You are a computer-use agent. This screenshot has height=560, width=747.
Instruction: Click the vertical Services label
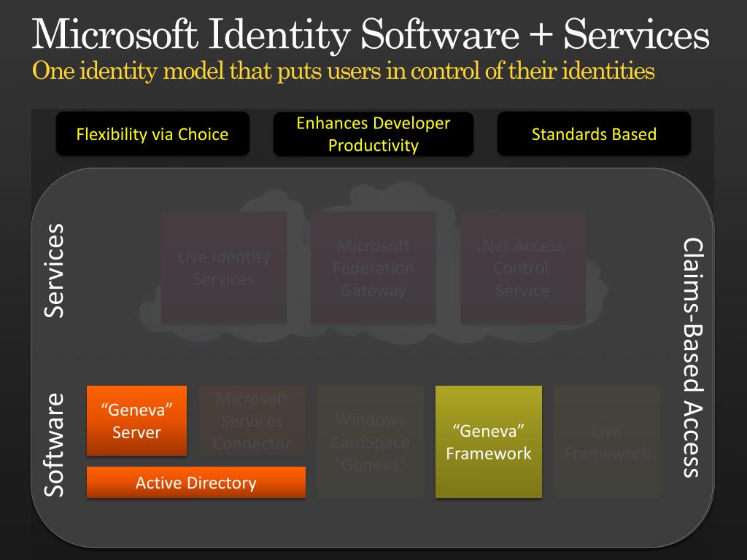[54, 271]
